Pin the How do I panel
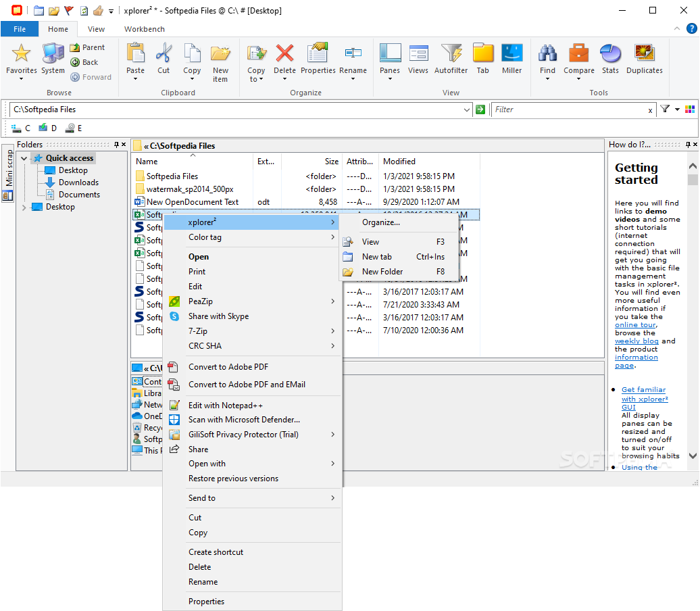Image resolution: width=700 pixels, height=611 pixels. click(x=688, y=144)
